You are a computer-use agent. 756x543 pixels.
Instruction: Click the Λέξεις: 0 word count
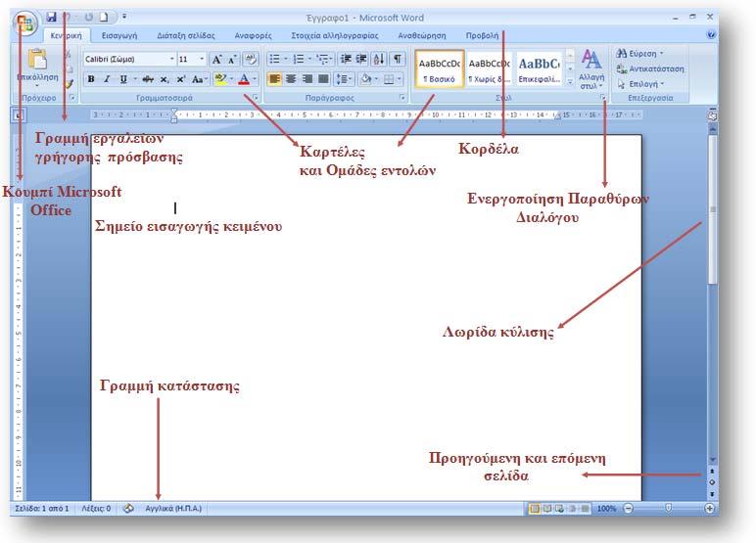96,509
